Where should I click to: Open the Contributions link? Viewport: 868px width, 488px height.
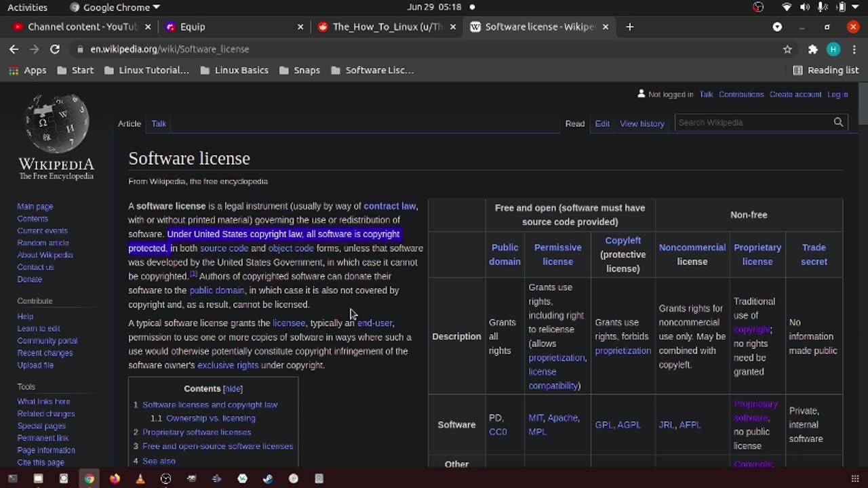click(x=741, y=94)
